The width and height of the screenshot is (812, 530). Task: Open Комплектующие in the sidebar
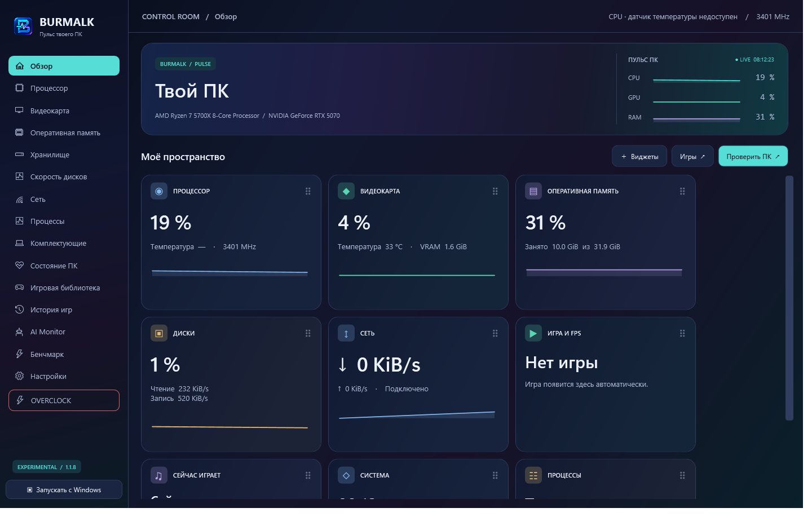(x=64, y=243)
